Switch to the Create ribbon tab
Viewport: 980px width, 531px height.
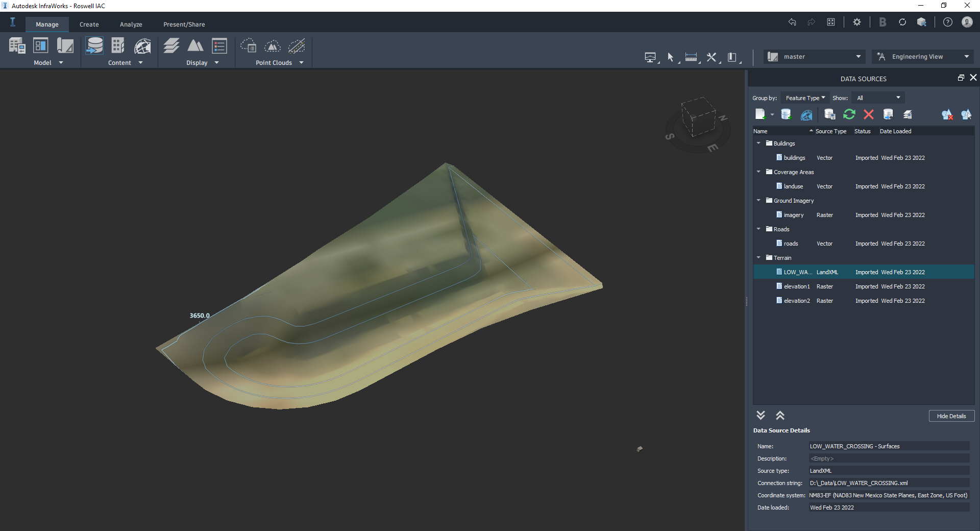[x=89, y=24]
